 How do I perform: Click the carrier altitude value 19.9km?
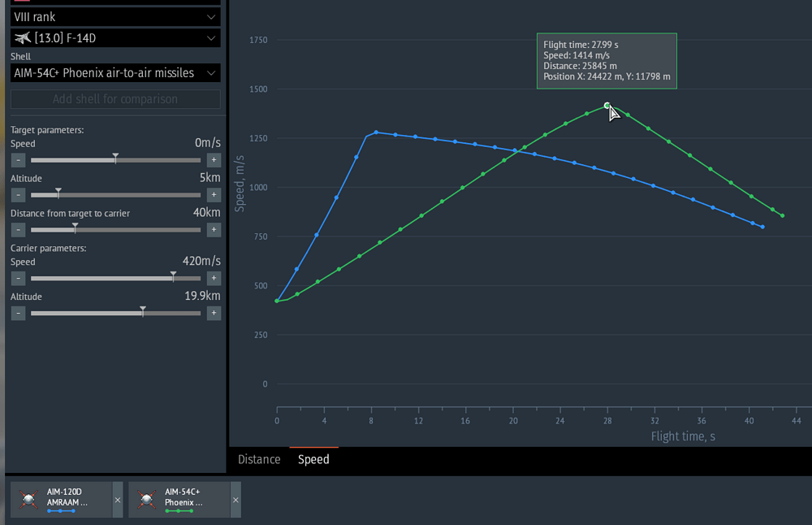202,296
